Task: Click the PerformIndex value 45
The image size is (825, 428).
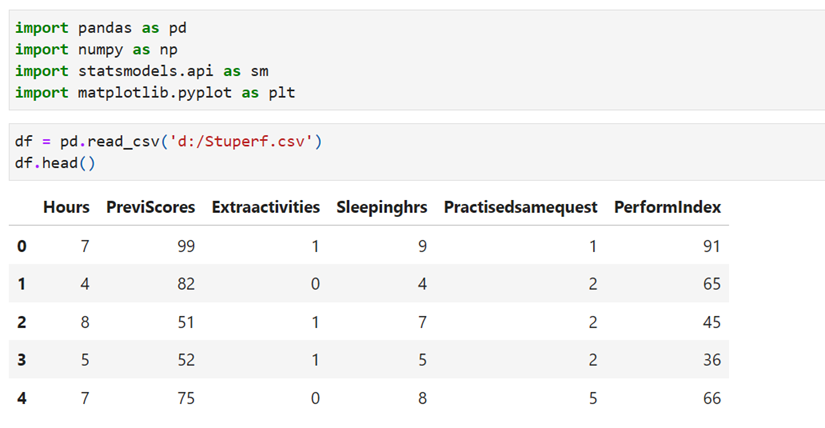Action: coord(710,322)
